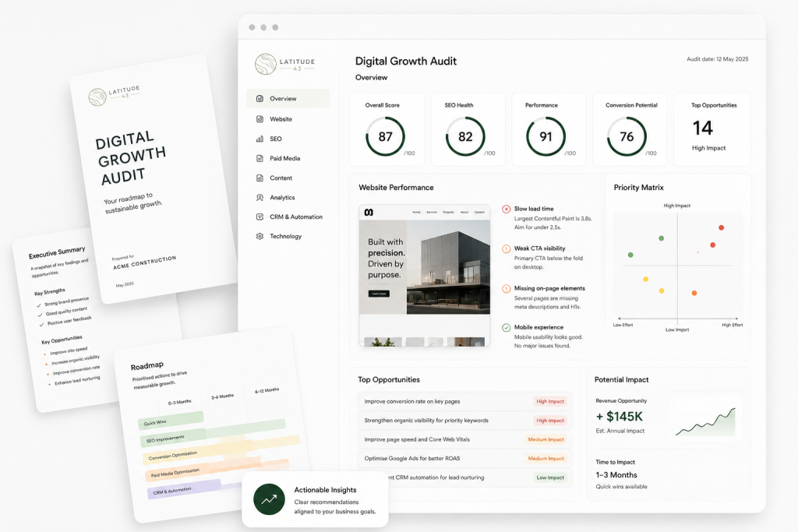Image resolution: width=798 pixels, height=532 pixels.
Task: Click the Overview icon in sidebar
Action: 260,99
